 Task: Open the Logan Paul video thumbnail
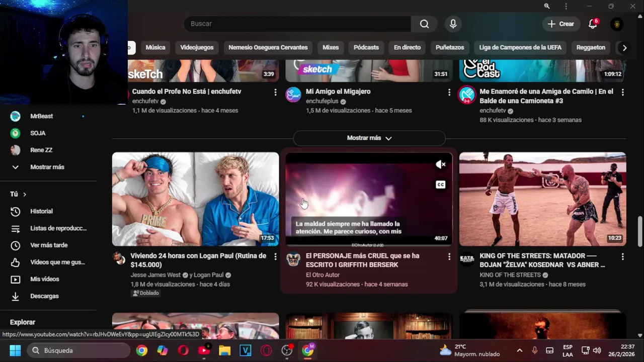[195, 199]
